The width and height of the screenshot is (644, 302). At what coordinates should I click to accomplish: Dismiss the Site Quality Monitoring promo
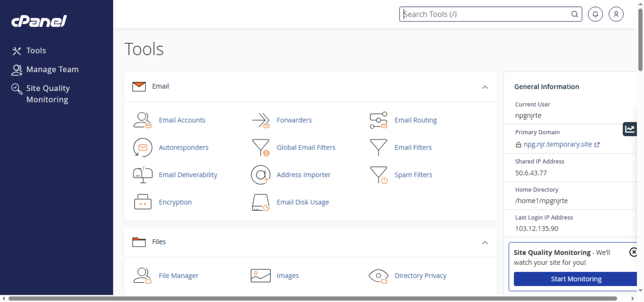click(634, 252)
